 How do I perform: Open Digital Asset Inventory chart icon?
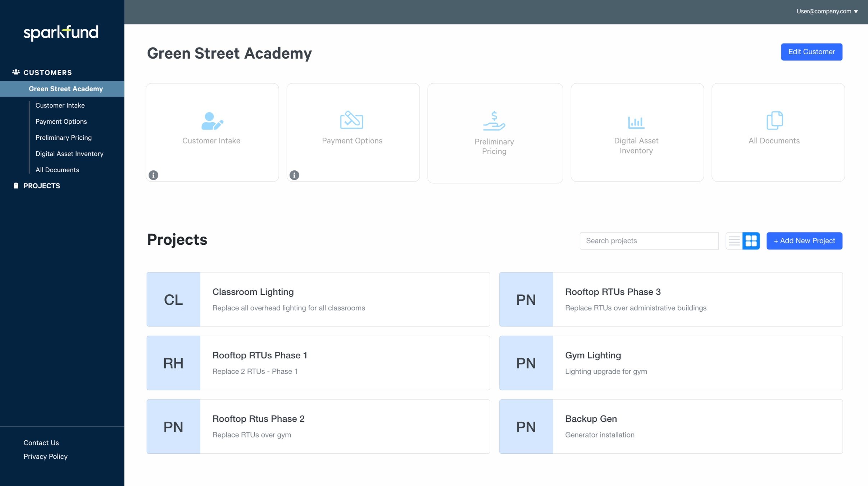pos(636,121)
